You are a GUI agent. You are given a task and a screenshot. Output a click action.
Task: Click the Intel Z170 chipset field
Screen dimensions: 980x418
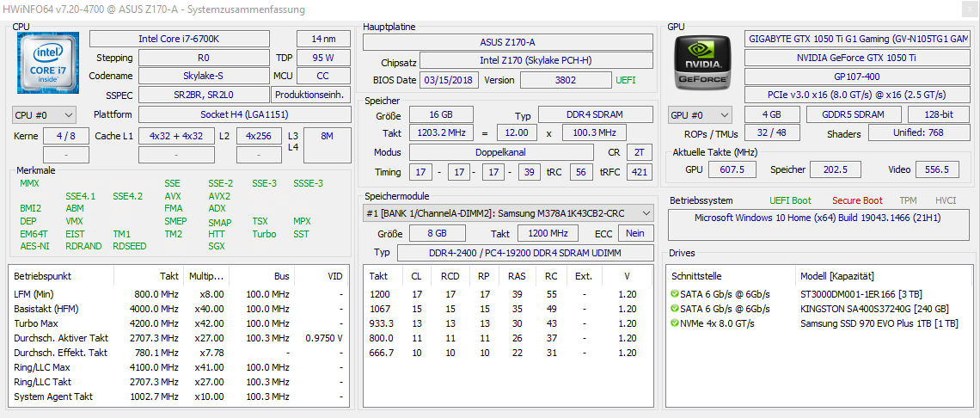pyautogui.click(x=536, y=61)
